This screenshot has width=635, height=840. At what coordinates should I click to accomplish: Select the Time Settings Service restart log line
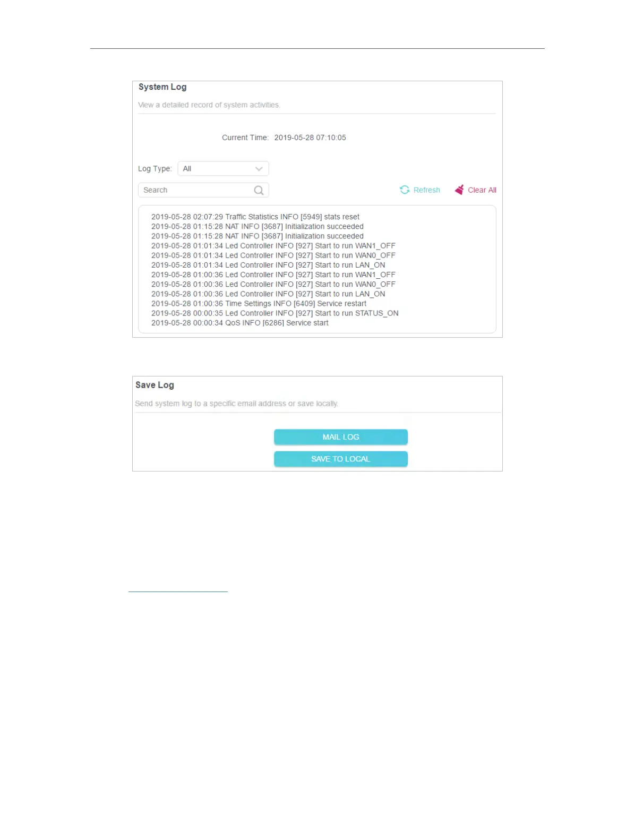(x=259, y=304)
